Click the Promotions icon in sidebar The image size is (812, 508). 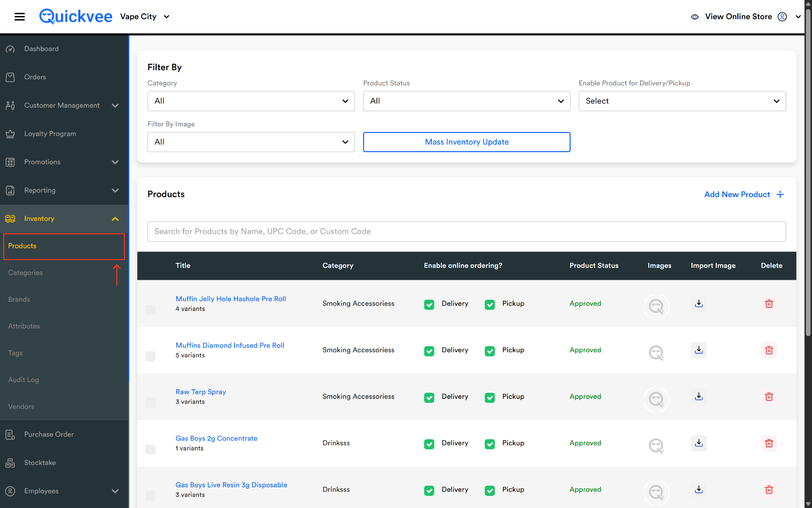tap(10, 162)
